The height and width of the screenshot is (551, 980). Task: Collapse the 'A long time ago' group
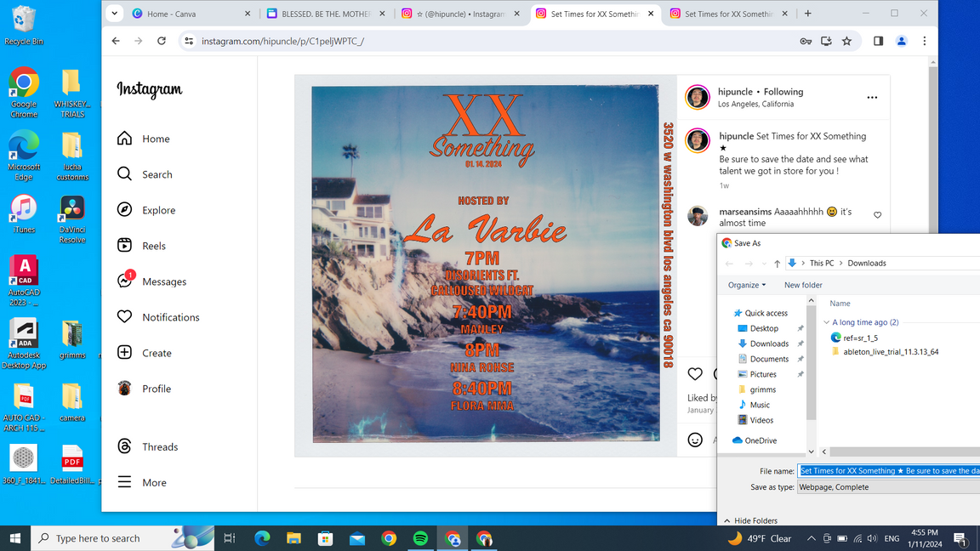point(826,322)
